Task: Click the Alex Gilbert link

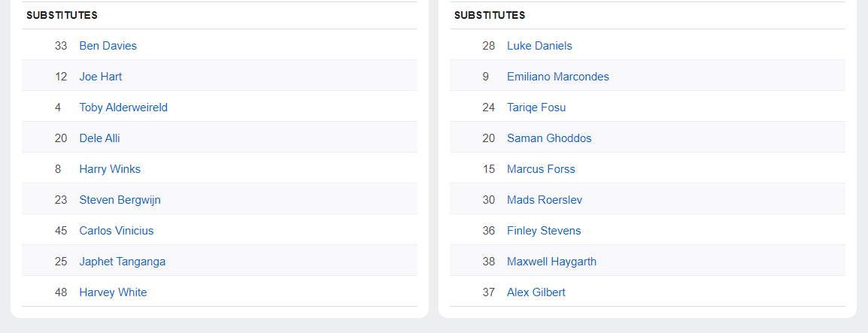Action: pos(536,292)
